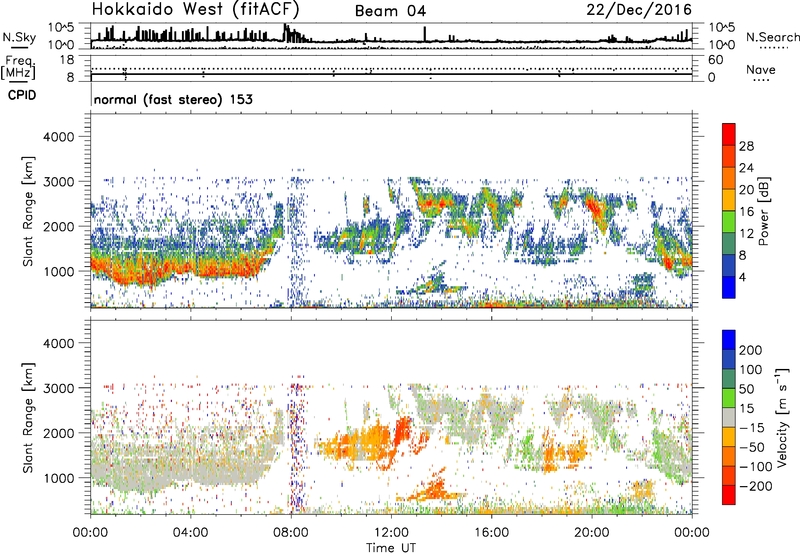Click the date '22/Dec/2016'
This screenshot has height=554, width=800.
[x=639, y=10]
